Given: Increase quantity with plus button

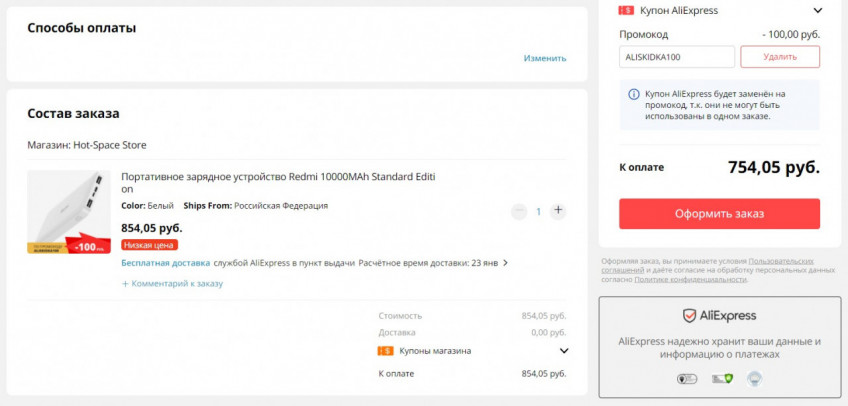Looking at the screenshot, I should tap(558, 210).
